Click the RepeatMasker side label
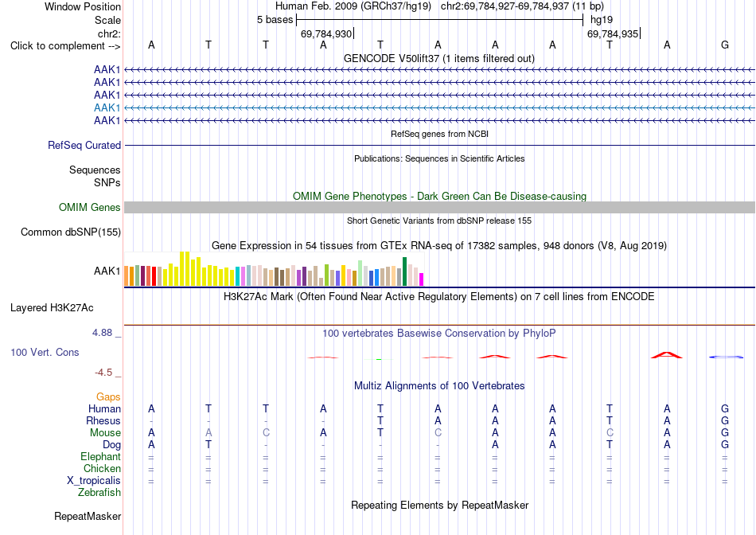Viewport: 756px width, 535px height. (x=88, y=516)
